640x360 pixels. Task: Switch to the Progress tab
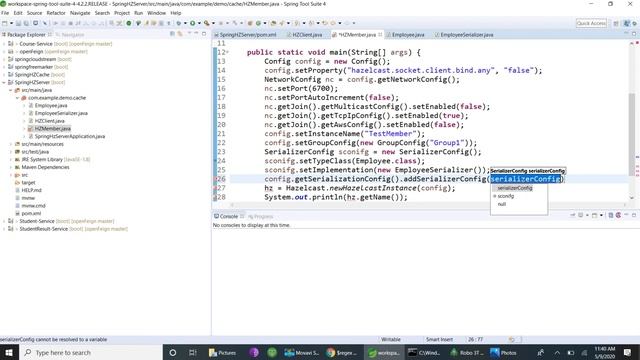(261, 216)
